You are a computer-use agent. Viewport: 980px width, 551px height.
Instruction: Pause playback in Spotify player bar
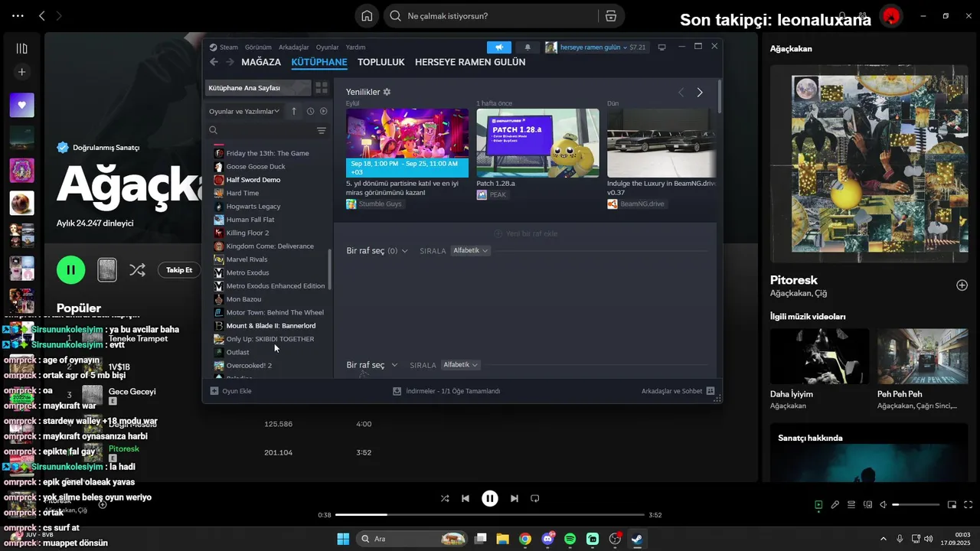[x=490, y=498]
